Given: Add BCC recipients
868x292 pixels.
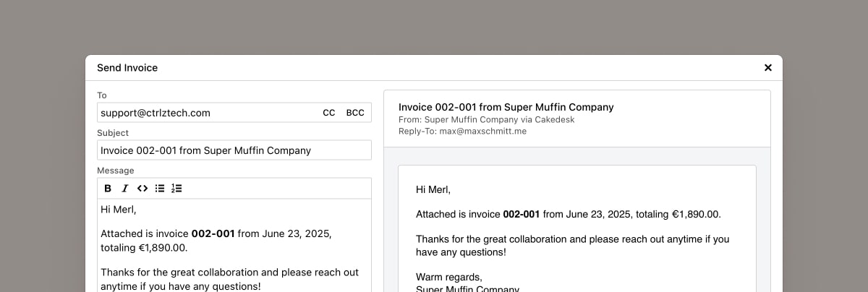Looking at the screenshot, I should point(355,113).
